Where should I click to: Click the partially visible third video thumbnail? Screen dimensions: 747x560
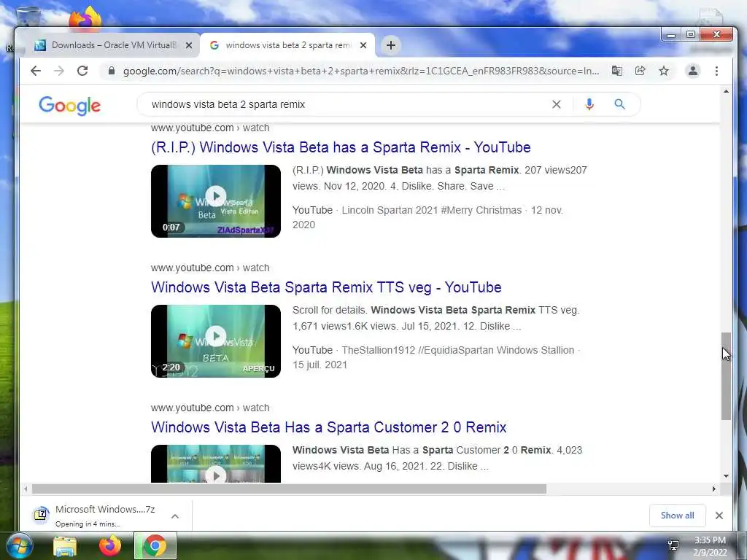pos(216,464)
